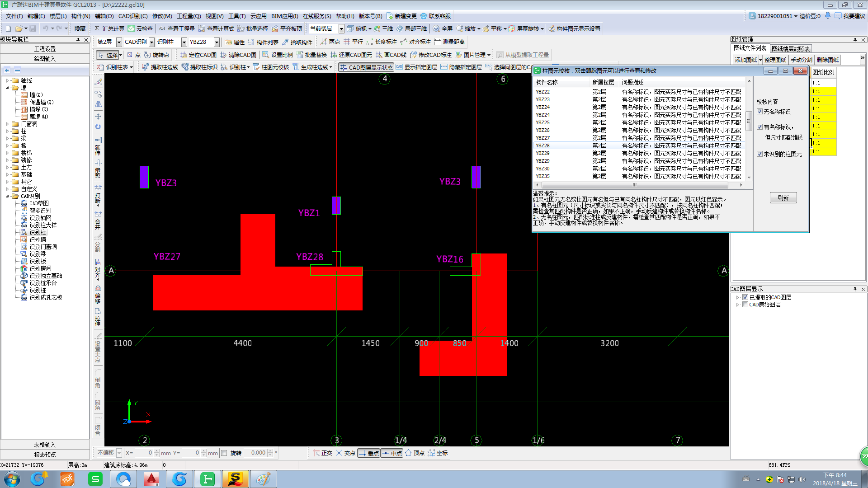Click 提取柱边线 extract column edges
The image size is (868, 488).
[160, 67]
